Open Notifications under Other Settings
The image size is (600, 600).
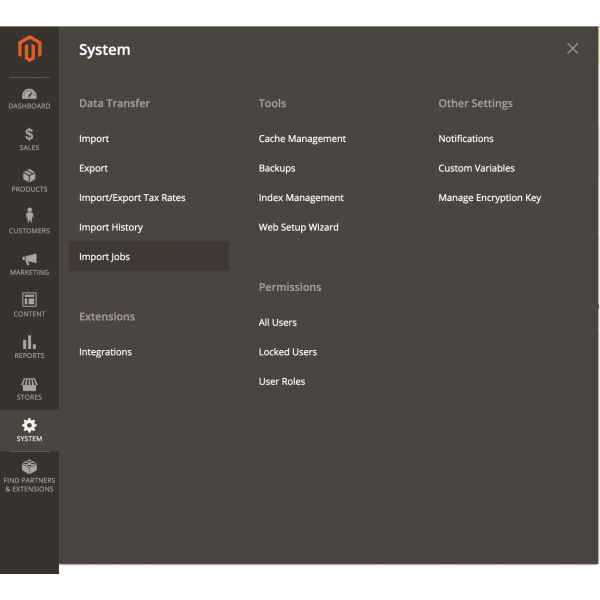point(466,139)
